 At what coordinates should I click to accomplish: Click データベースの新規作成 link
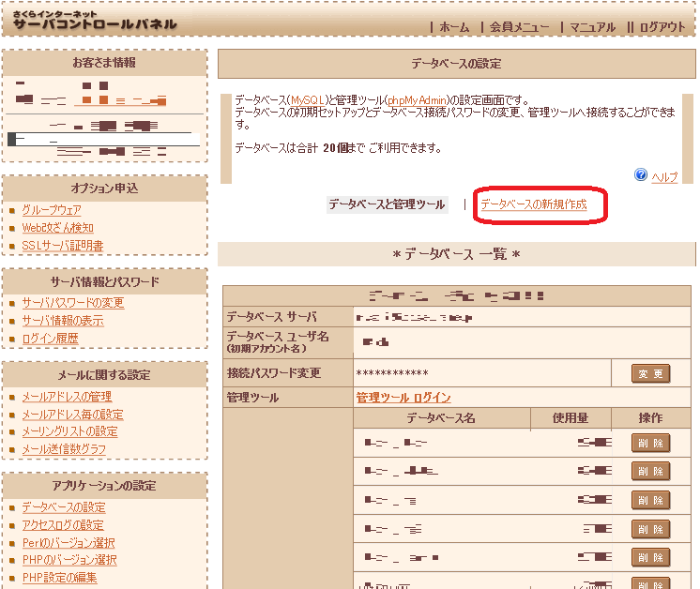click(x=534, y=204)
